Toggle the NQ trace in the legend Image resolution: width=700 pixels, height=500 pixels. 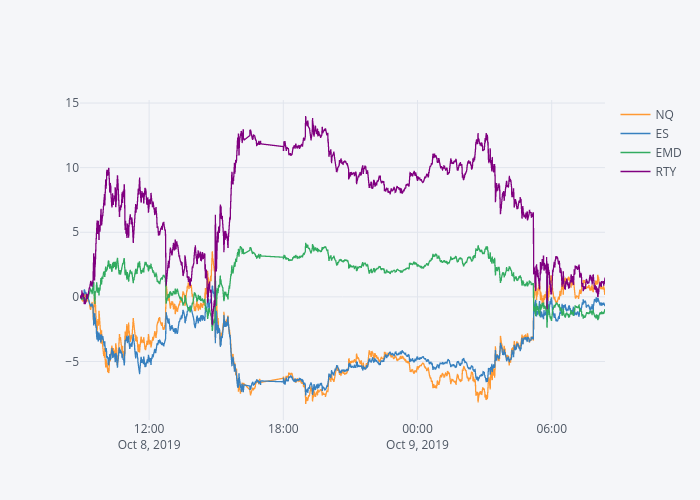664,114
